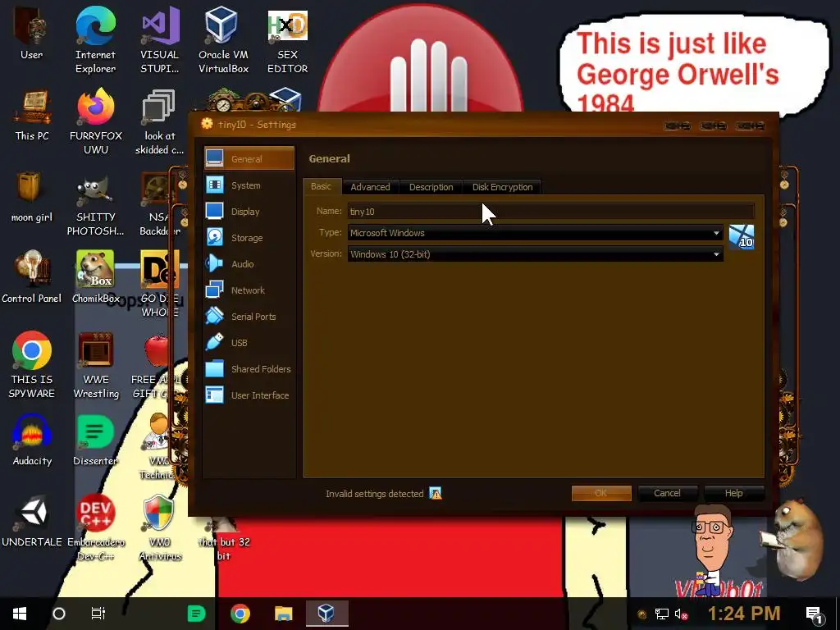Select the ChomikBox desktop icon

pyautogui.click(x=95, y=277)
